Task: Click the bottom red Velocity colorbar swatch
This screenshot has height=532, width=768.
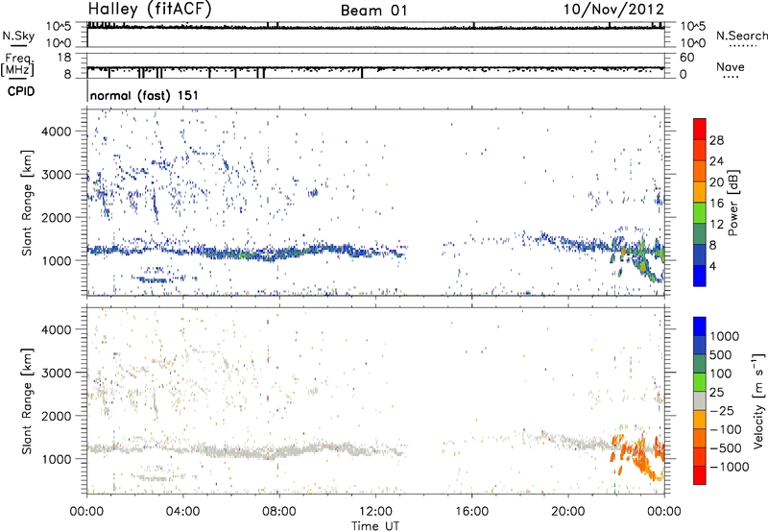Action: [x=700, y=475]
